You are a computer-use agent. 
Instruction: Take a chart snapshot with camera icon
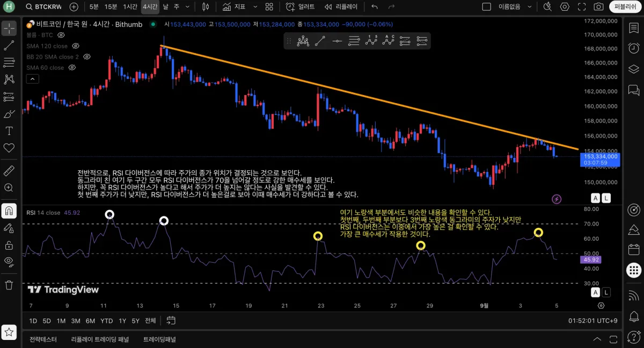[x=598, y=7]
